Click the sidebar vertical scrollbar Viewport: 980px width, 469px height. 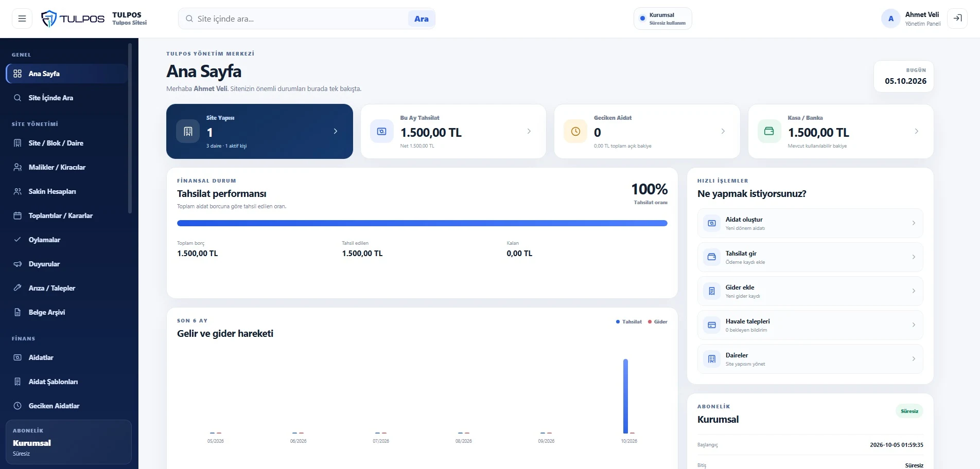[x=130, y=128]
